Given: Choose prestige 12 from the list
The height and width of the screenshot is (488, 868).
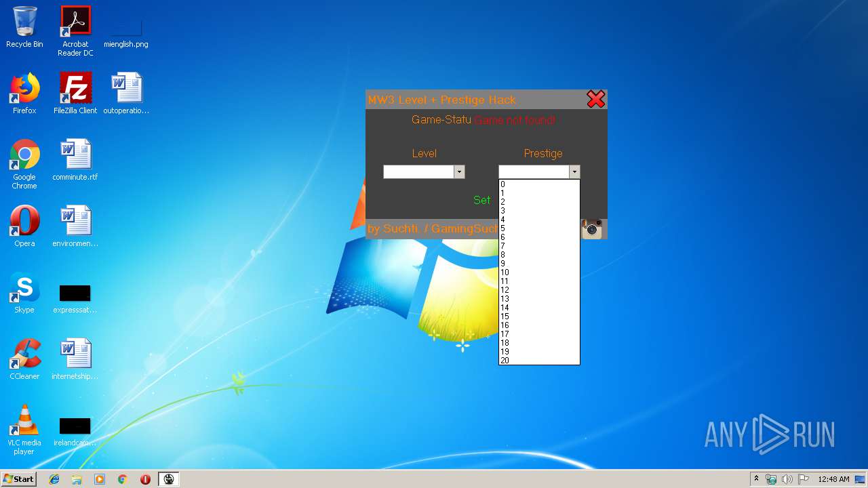Looking at the screenshot, I should [539, 290].
